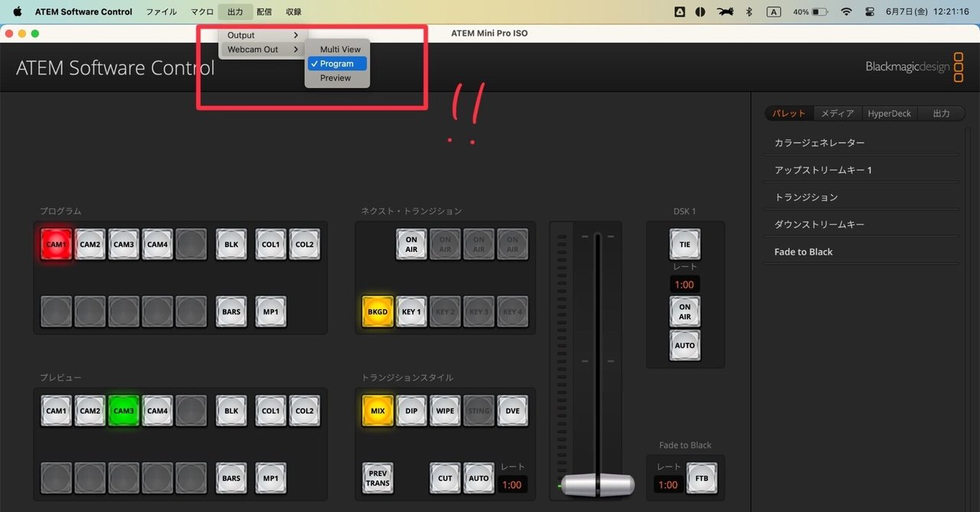Viewport: 980px width, 512px height.
Task: Open the Wi-Fi status menu
Action: 846,11
